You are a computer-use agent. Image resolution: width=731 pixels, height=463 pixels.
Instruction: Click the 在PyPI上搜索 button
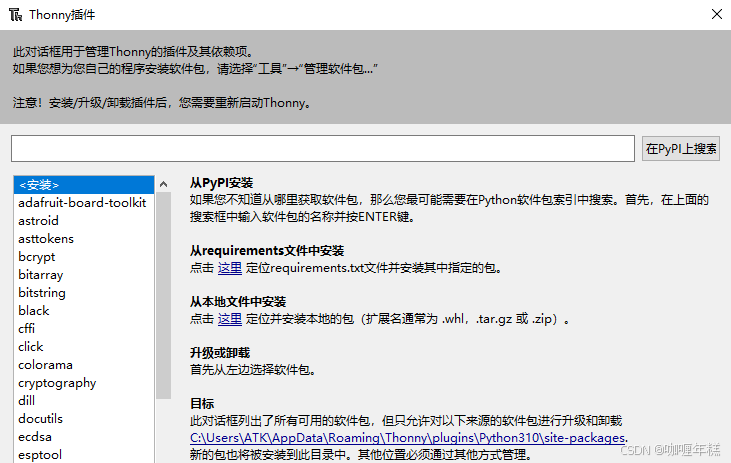(681, 149)
